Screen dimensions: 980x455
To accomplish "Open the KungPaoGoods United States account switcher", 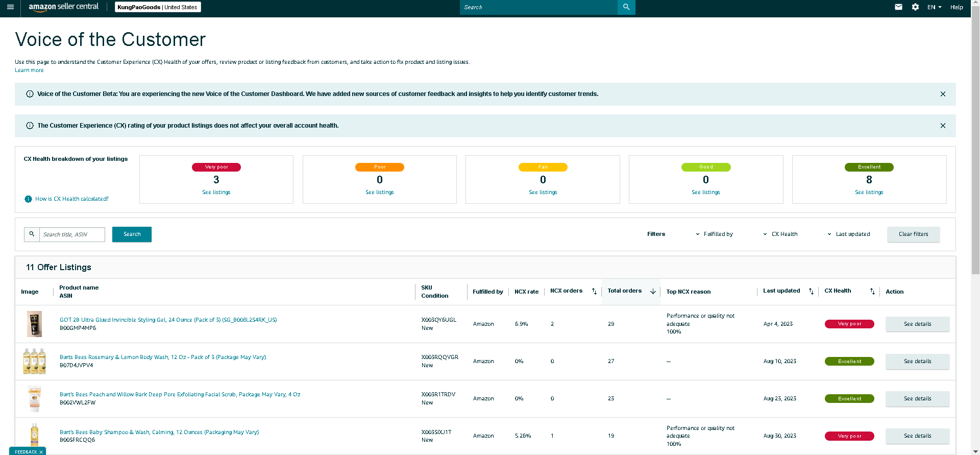I will tap(158, 7).
